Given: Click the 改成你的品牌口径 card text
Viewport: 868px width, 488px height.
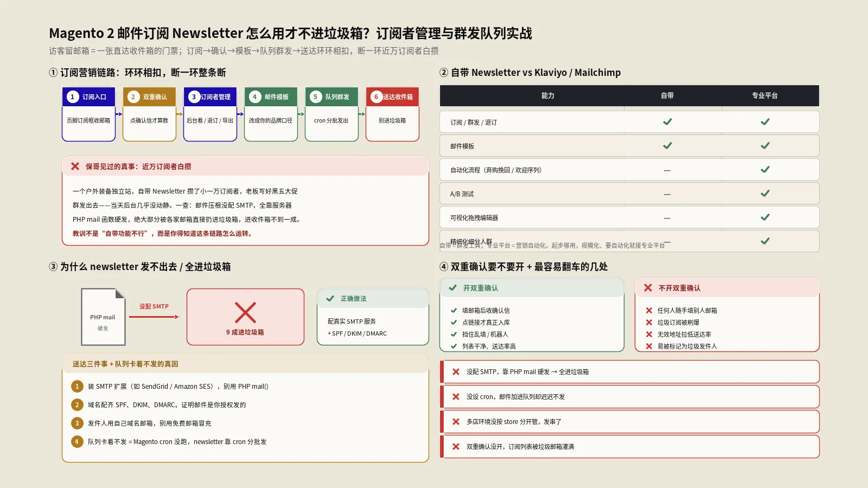Looking at the screenshot, I should [x=271, y=121].
